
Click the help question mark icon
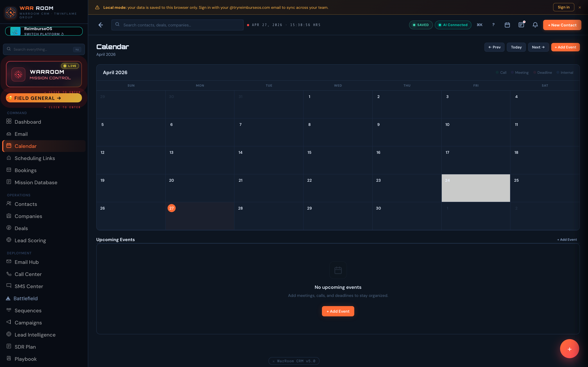pos(493,25)
